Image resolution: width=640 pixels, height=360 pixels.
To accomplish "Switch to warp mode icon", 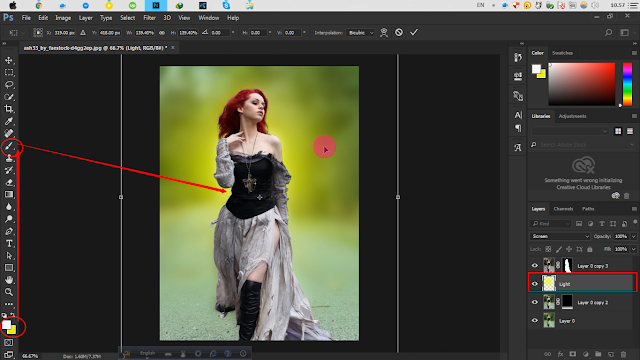I will point(384,32).
